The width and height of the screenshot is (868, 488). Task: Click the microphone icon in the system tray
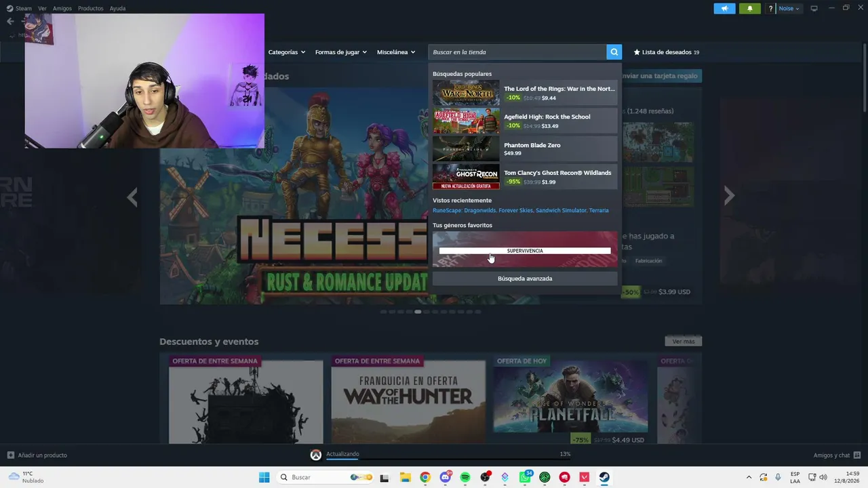click(x=778, y=477)
